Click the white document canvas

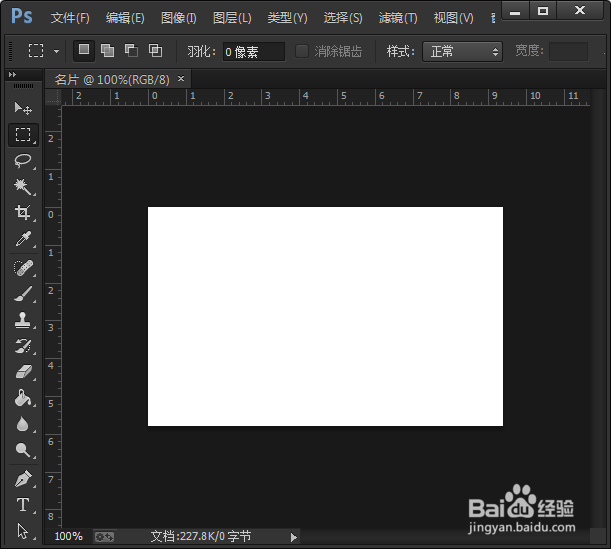coord(325,316)
